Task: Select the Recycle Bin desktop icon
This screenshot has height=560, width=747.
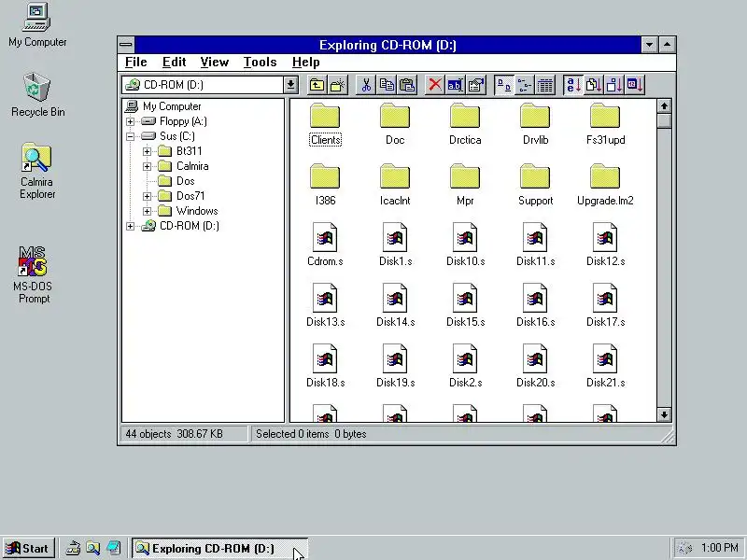Action: point(37,95)
